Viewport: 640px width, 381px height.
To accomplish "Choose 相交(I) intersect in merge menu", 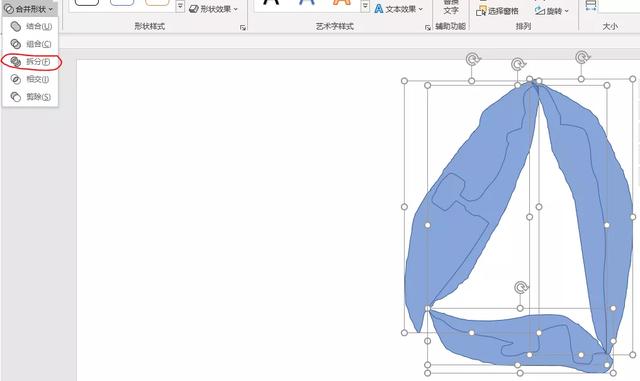I will [31, 79].
